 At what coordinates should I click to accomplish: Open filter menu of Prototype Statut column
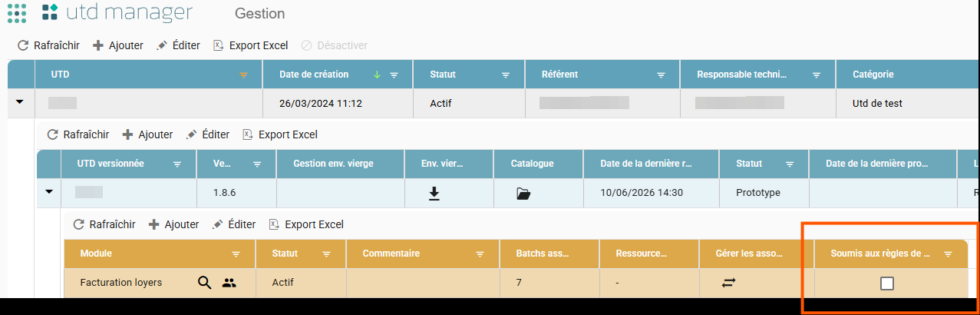pos(790,164)
